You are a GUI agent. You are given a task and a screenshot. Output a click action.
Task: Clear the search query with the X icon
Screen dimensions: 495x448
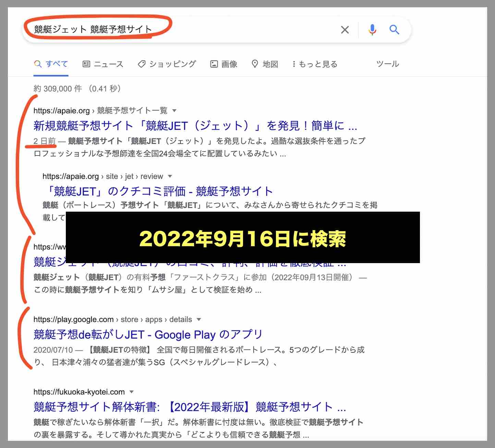click(345, 30)
